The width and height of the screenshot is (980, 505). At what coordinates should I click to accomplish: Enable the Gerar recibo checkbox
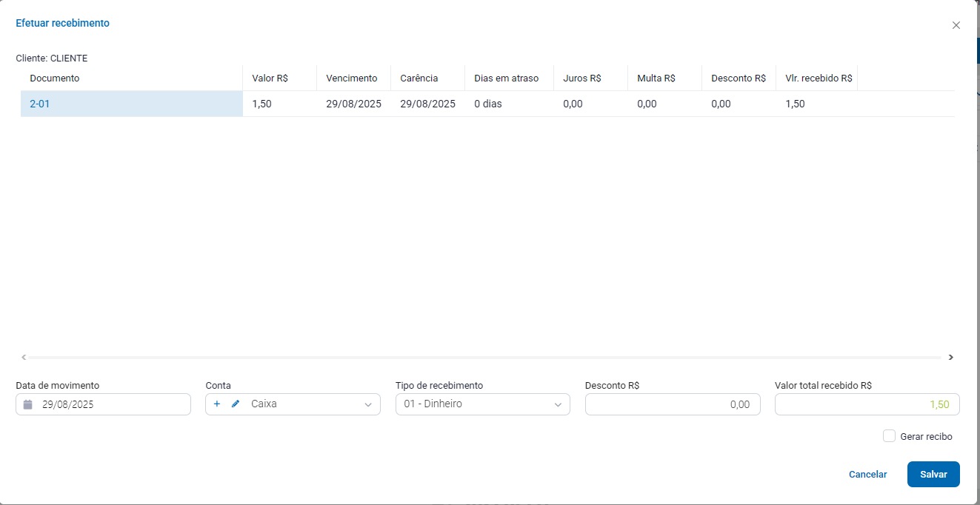[x=889, y=436]
